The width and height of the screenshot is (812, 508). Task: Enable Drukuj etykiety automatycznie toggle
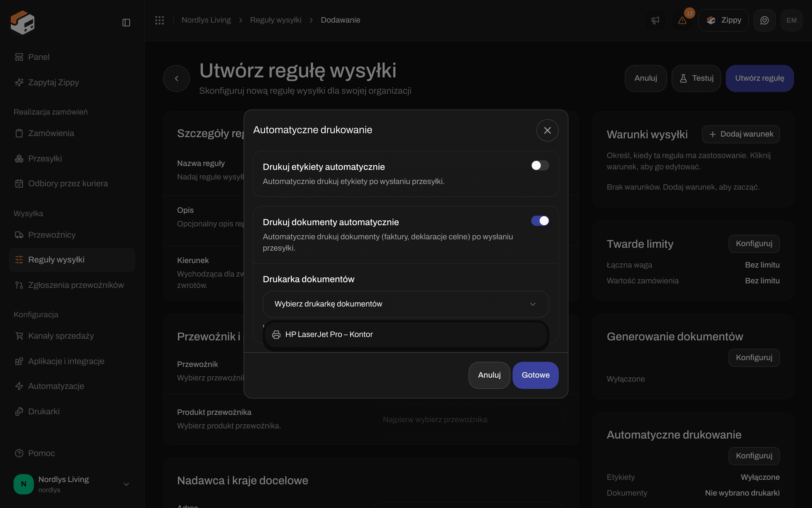pyautogui.click(x=540, y=165)
